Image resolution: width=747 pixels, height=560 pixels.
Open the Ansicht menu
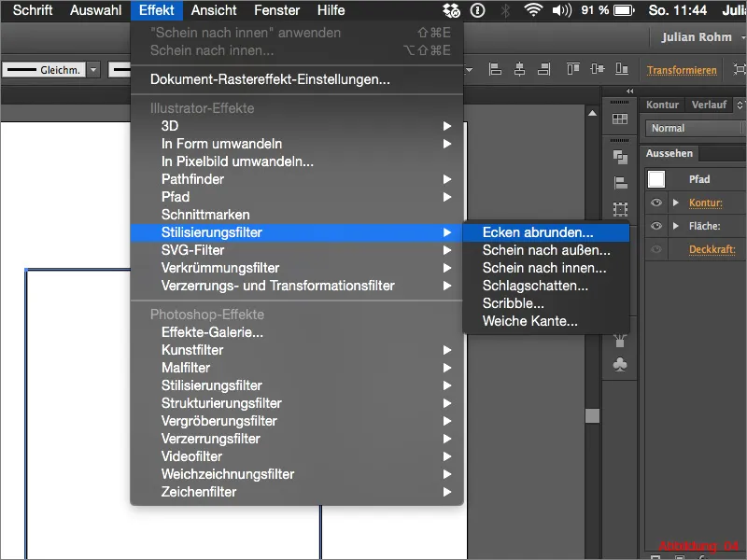(214, 10)
